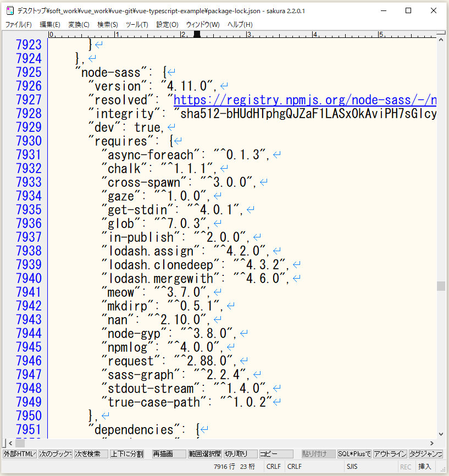Image resolution: width=449 pixels, height=476 pixels.
Task: Click the 範囲選択開始 button
Action: click(205, 454)
